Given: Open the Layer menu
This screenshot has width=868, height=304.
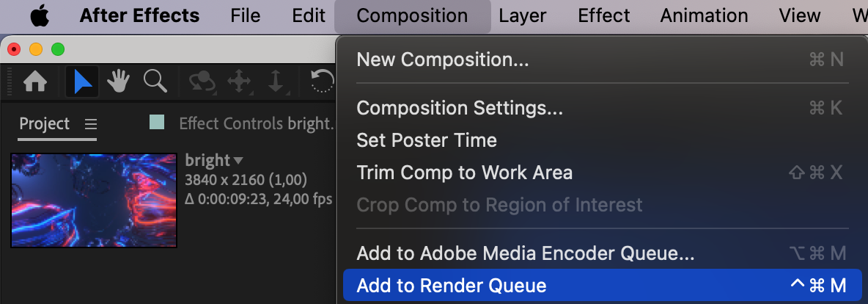Looking at the screenshot, I should click(522, 15).
